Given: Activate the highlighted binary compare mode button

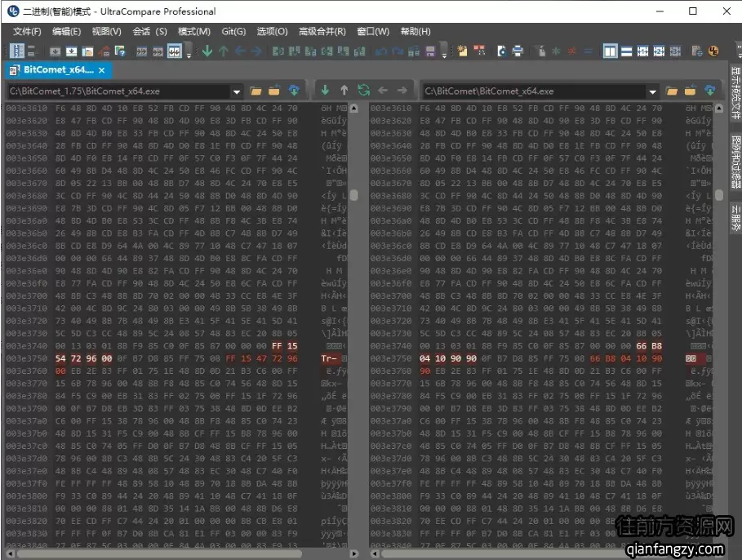Looking at the screenshot, I should coord(175,51).
